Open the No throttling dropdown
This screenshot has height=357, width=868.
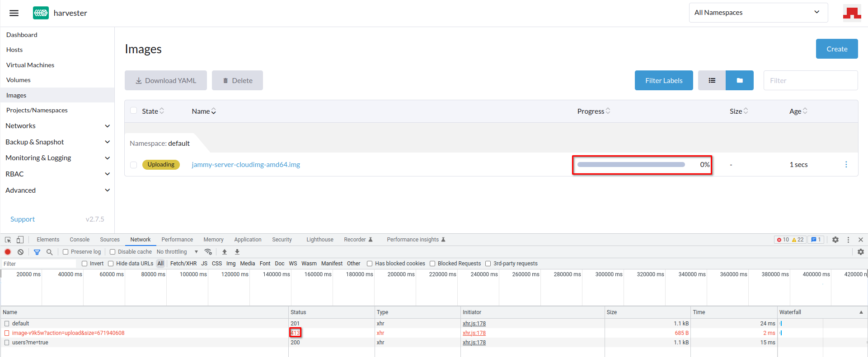tap(177, 252)
